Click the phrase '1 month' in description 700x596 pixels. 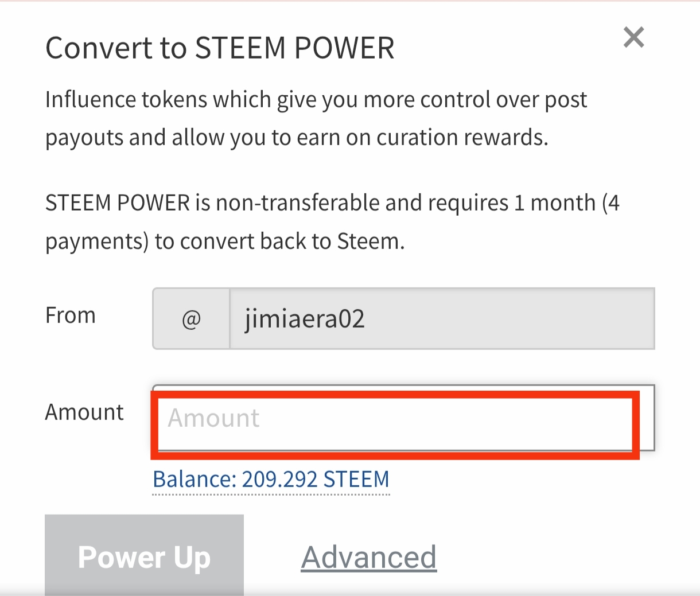click(555, 203)
